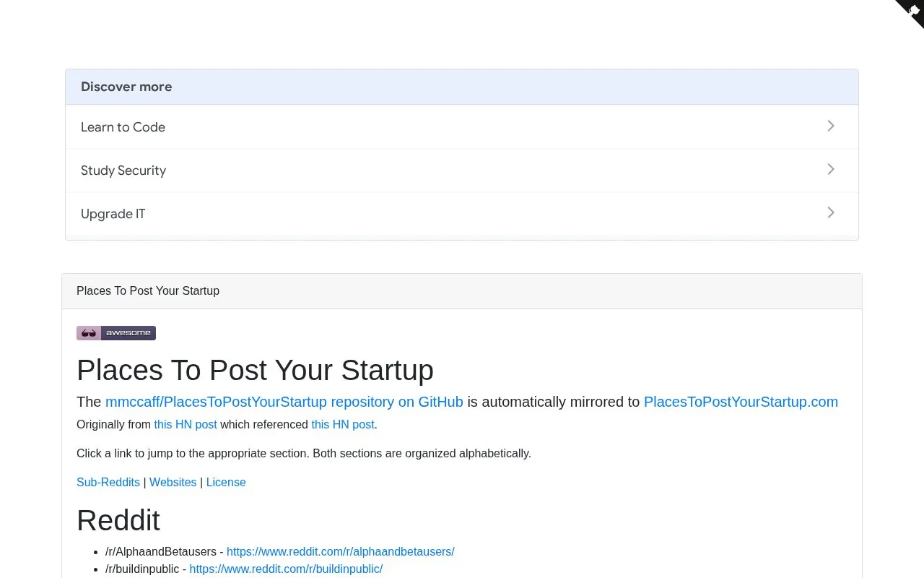
Task: Click the '/r/buildinpublic' list text
Action: 142,569
